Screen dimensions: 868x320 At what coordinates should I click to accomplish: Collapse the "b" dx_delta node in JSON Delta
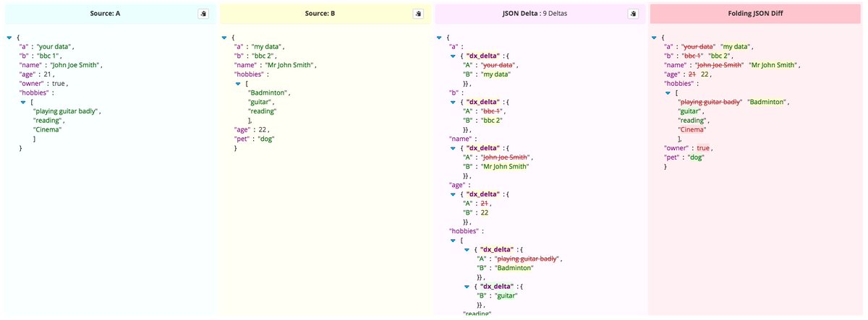pyautogui.click(x=453, y=102)
